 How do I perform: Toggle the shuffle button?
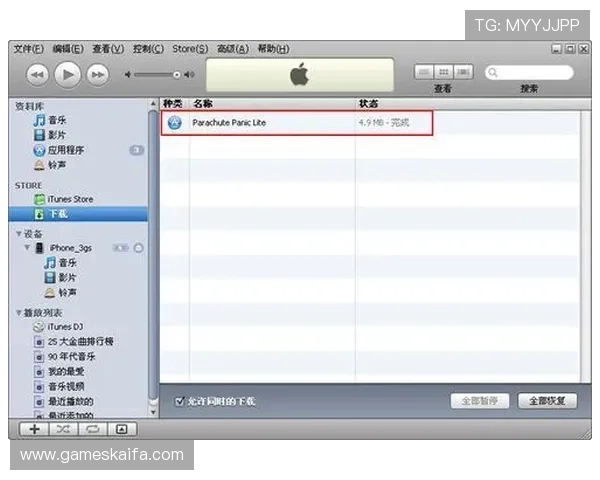click(x=63, y=429)
